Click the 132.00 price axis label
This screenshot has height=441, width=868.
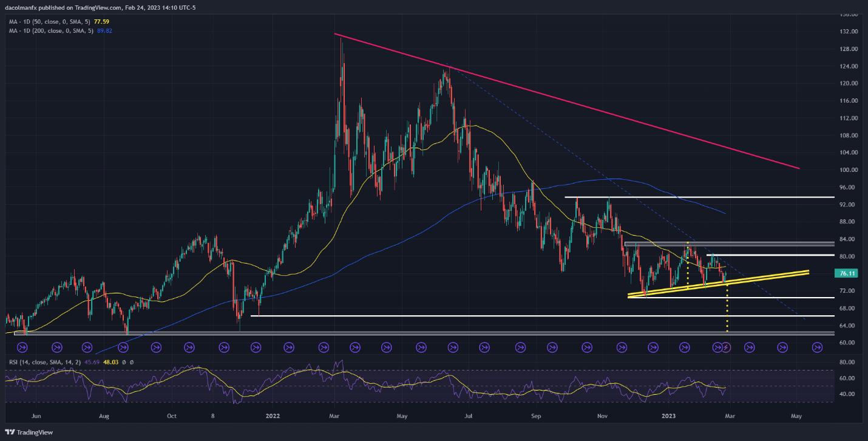tap(849, 32)
